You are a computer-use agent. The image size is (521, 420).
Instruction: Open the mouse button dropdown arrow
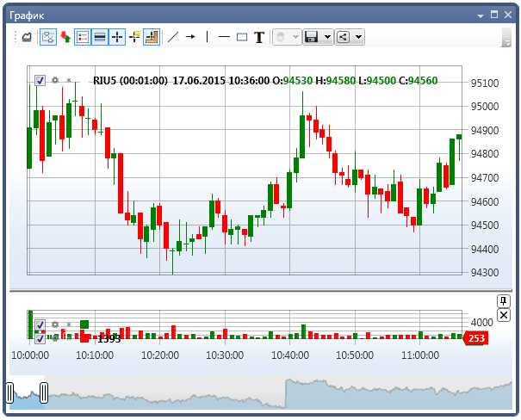[x=295, y=37]
